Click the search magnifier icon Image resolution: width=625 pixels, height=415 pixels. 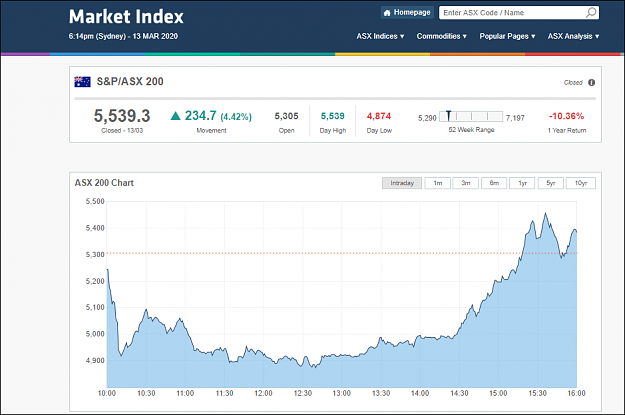click(x=591, y=13)
